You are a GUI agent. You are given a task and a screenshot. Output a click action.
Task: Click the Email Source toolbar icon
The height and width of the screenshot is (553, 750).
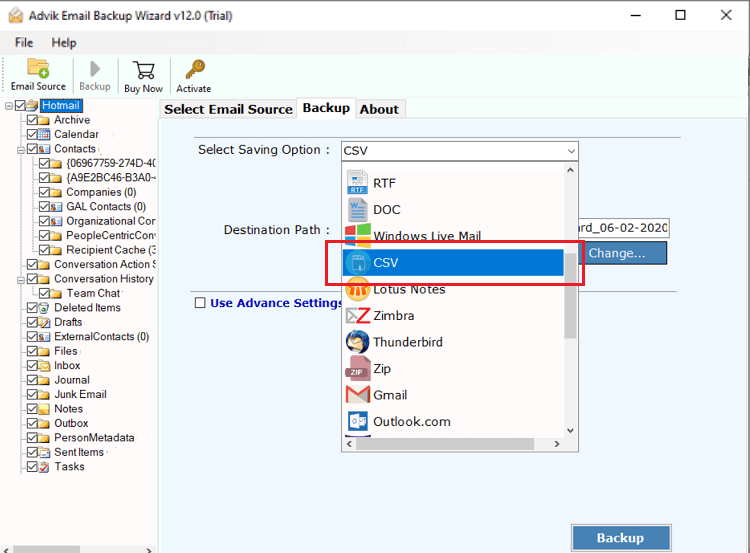[38, 68]
